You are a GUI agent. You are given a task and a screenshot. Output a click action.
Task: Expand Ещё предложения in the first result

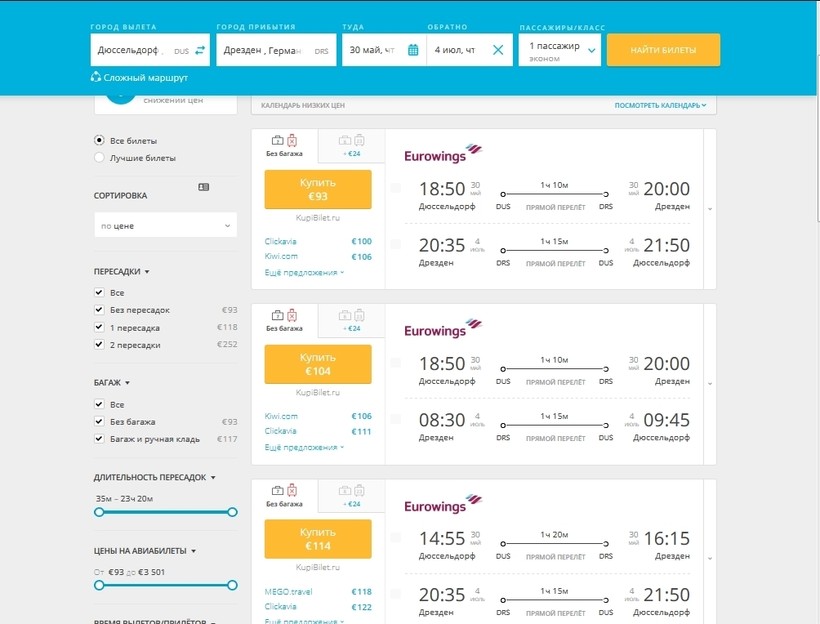(x=304, y=272)
